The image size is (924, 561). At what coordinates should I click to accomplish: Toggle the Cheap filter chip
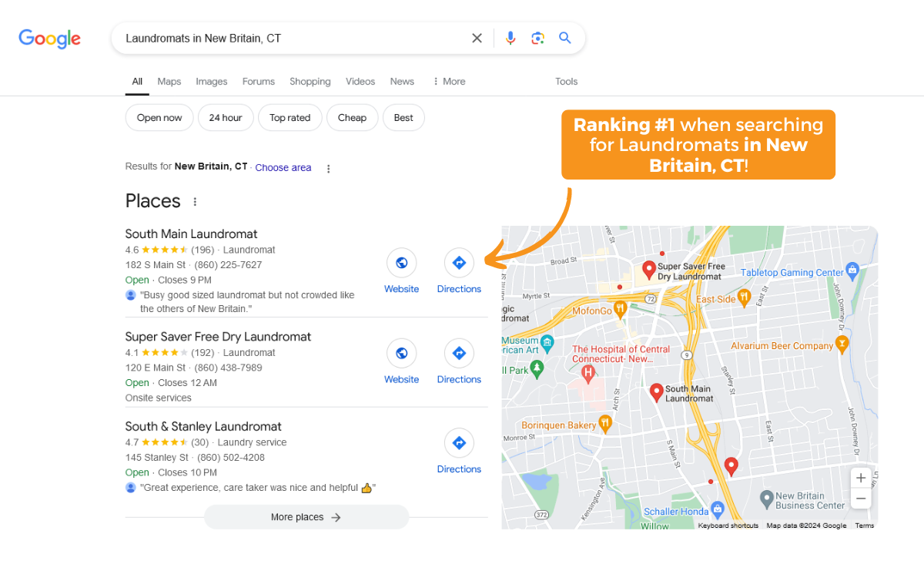point(352,118)
